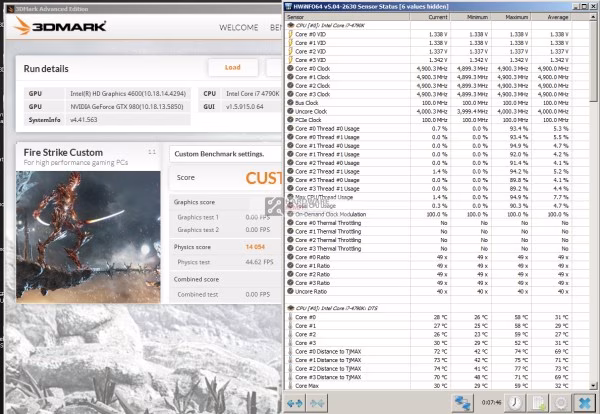Screen dimensions: 600x414
Task: Click the Sensor column header
Action: coord(347,17)
